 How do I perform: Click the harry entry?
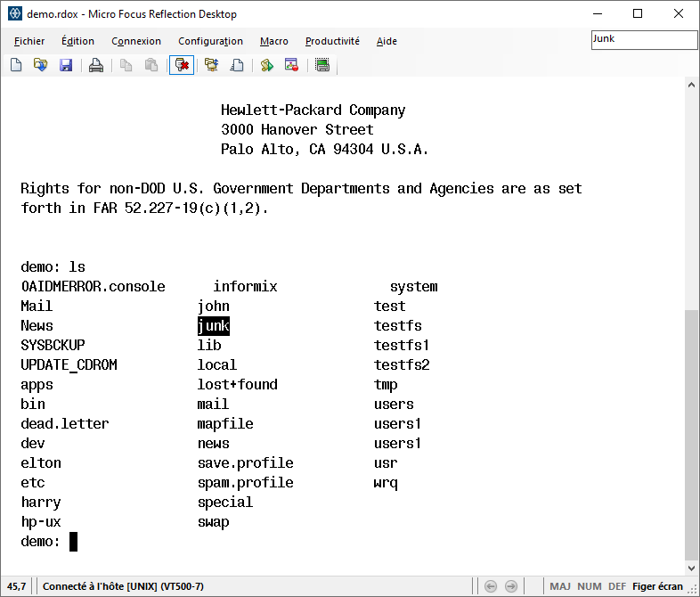41,503
